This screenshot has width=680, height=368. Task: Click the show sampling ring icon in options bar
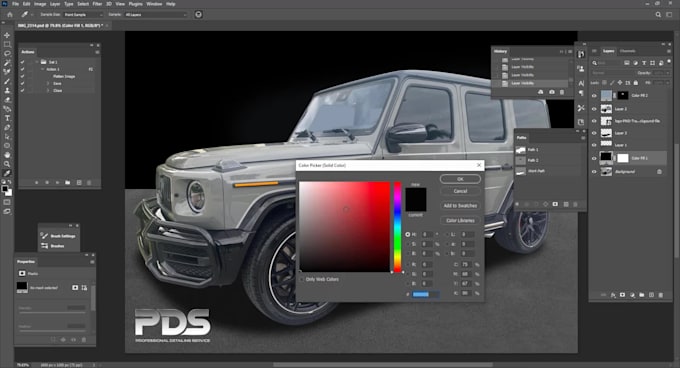198,14
